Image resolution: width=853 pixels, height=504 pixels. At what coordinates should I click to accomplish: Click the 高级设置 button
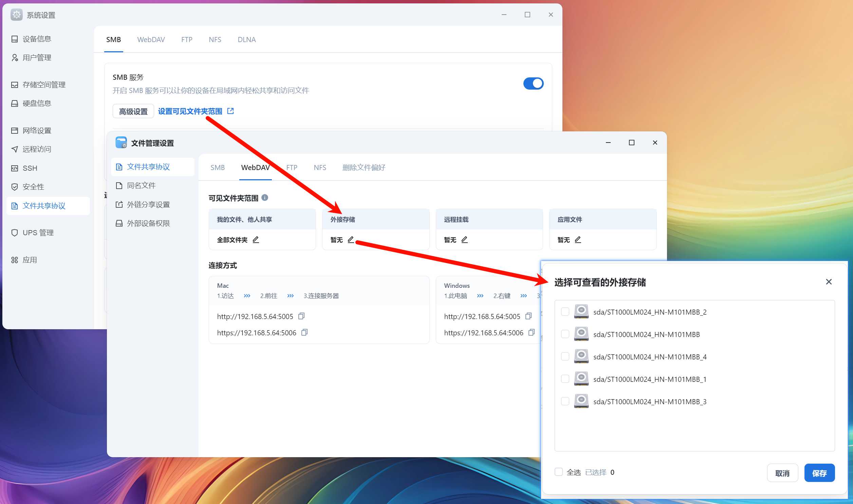133,111
